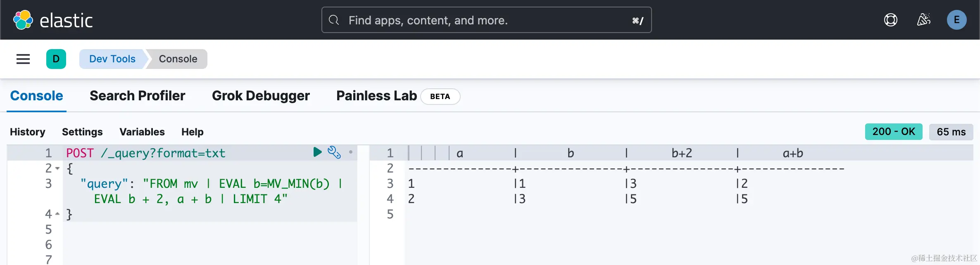Click the Dev Tools breadcrumb
This screenshot has height=265, width=980.
tap(112, 59)
